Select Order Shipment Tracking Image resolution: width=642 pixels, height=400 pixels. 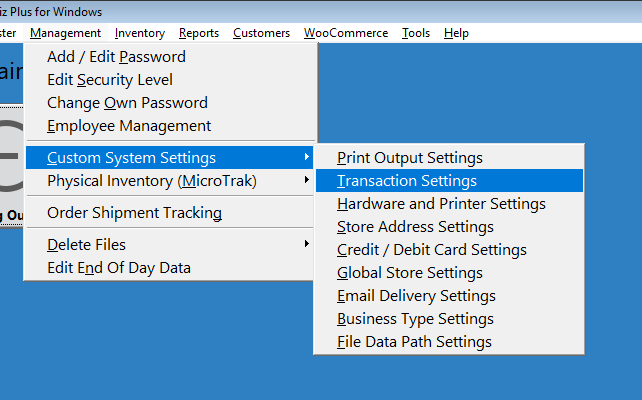coord(170,213)
